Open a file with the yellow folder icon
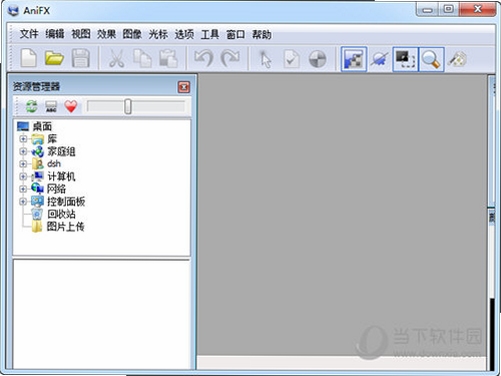 pyautogui.click(x=54, y=59)
